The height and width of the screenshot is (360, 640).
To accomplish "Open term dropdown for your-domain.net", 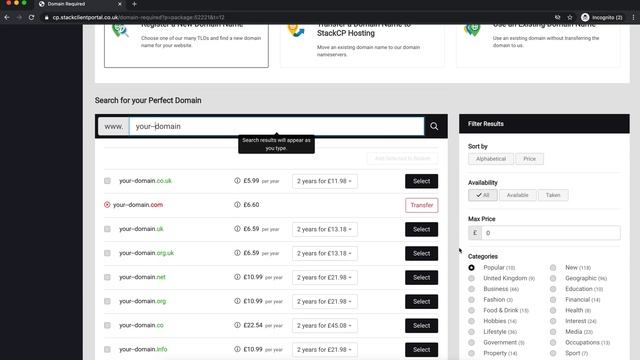I will click(x=325, y=278).
